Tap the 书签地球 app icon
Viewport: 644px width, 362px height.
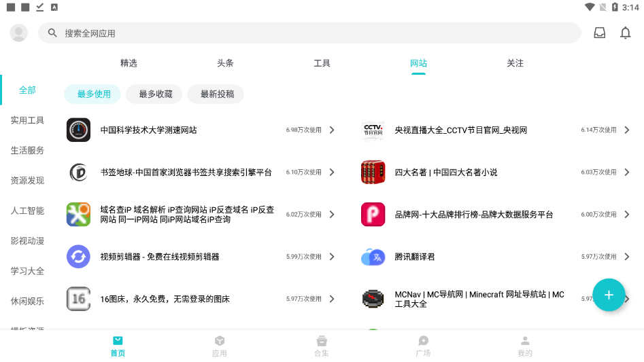pyautogui.click(x=78, y=173)
